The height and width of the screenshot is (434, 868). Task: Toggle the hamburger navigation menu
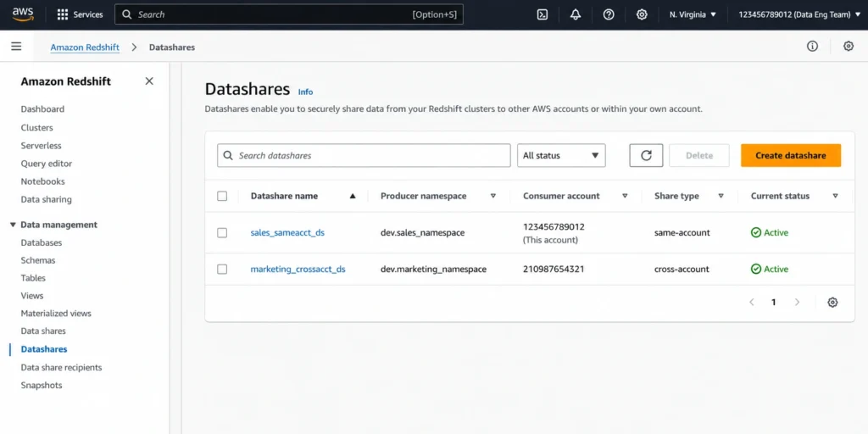point(16,47)
